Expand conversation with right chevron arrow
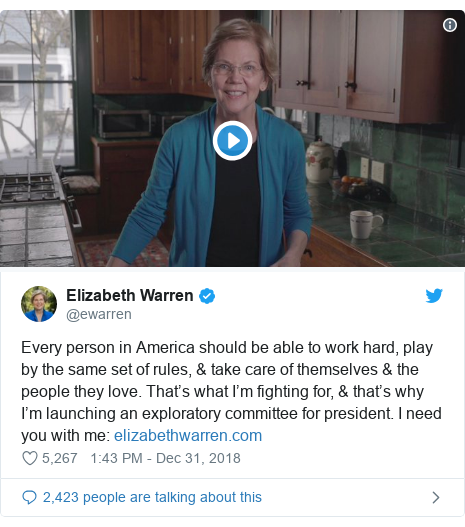The width and height of the screenshot is (465, 527). coord(435,497)
